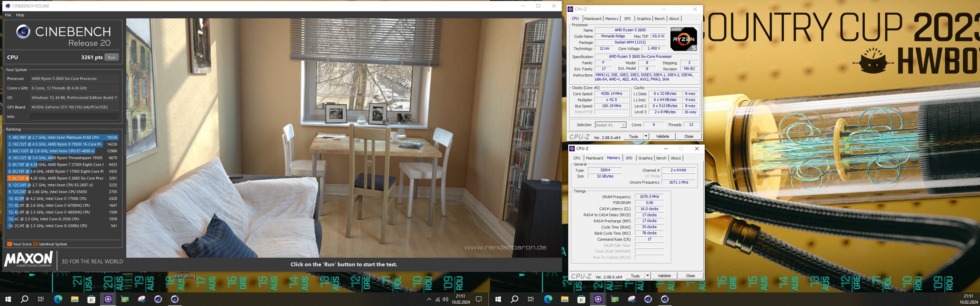Open Graphics tab in upper CPU-Z window
Viewport: 980px width, 306px height.
click(644, 19)
